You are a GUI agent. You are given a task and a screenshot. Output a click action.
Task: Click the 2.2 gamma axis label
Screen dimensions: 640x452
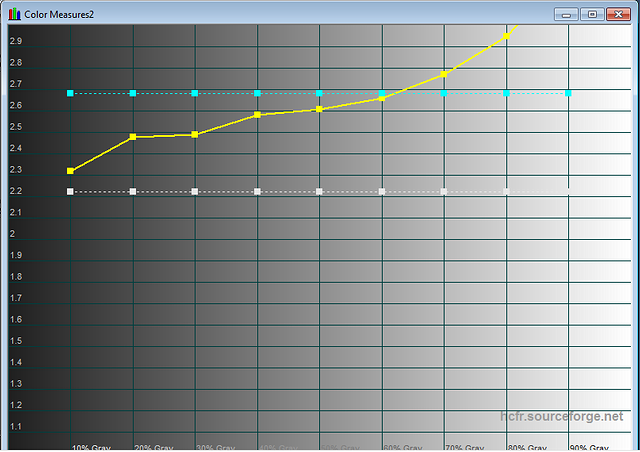16,191
